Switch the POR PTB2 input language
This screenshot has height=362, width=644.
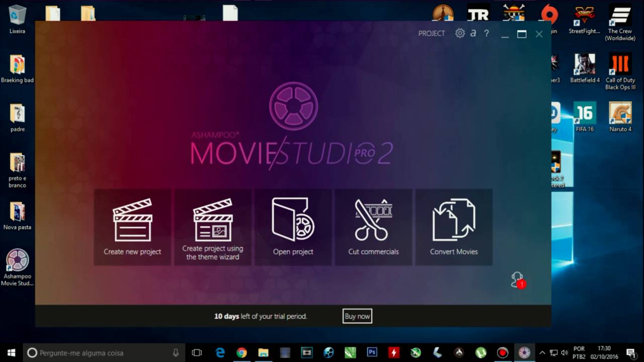tap(579, 352)
